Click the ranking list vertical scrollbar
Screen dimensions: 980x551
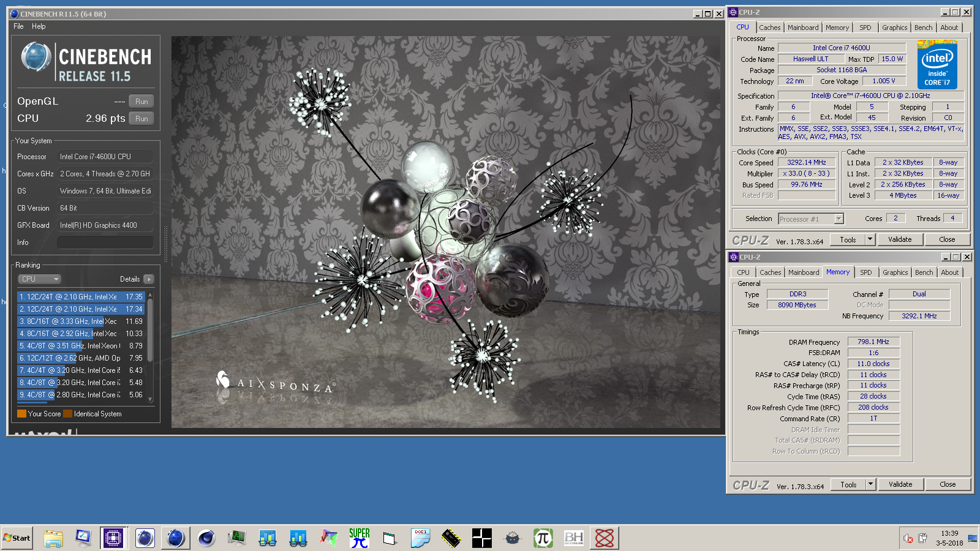tap(150, 347)
